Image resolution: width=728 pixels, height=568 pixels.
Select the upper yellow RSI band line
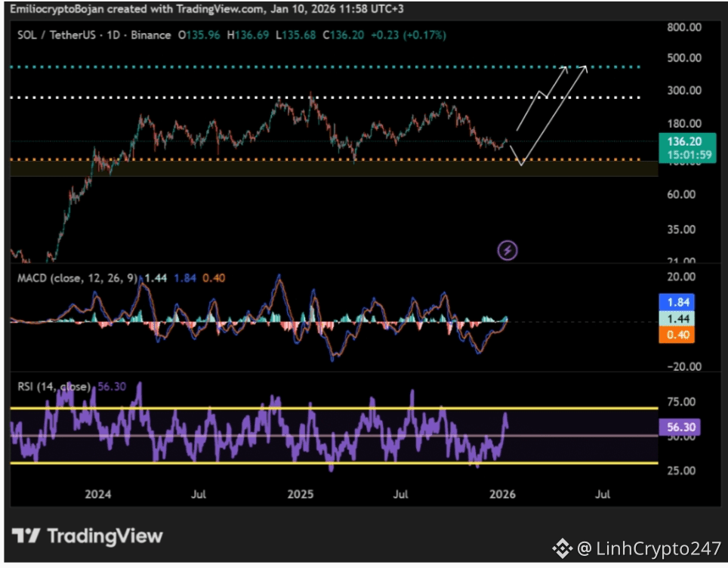point(227,408)
